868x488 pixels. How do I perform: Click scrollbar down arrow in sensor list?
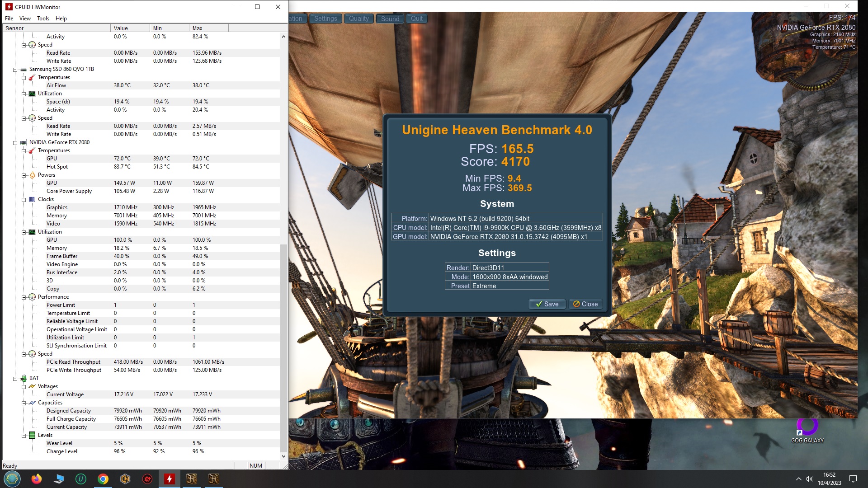tap(283, 456)
